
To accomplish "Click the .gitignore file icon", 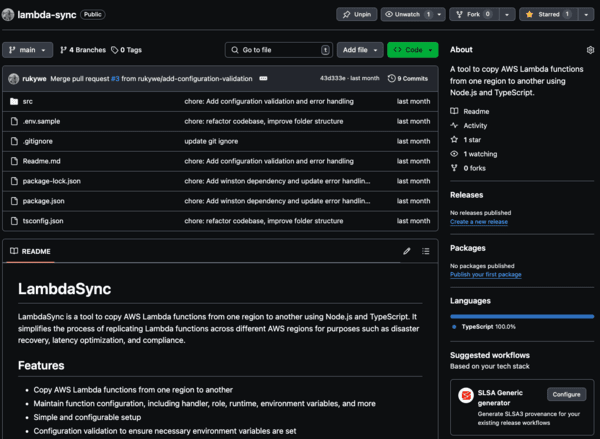I will (14, 141).
